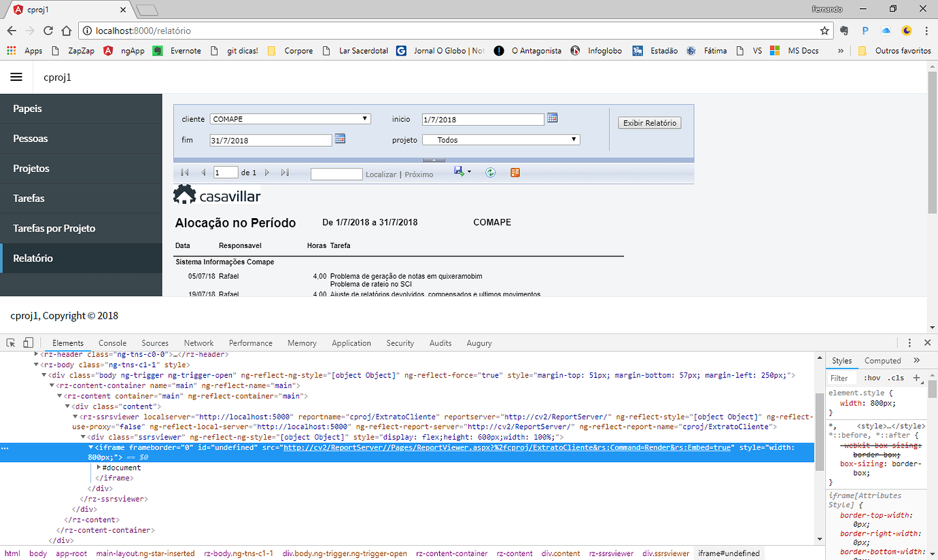The image size is (938, 560).
Task: Click the Próximo search link in report toolbar
Action: click(x=419, y=174)
